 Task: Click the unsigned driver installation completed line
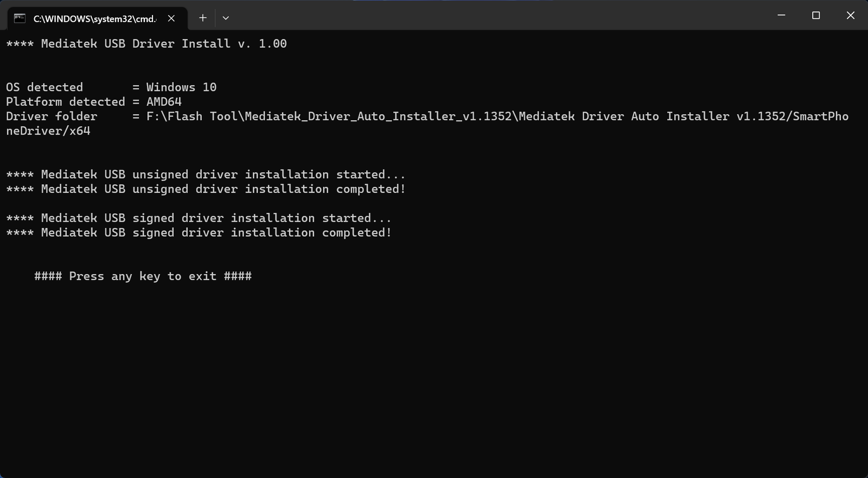[206, 189]
